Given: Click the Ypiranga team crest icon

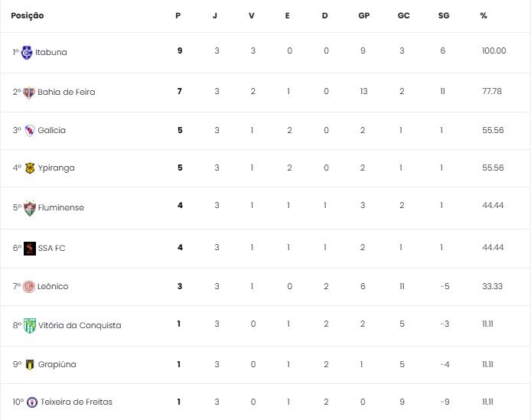Looking at the screenshot, I should [x=30, y=168].
